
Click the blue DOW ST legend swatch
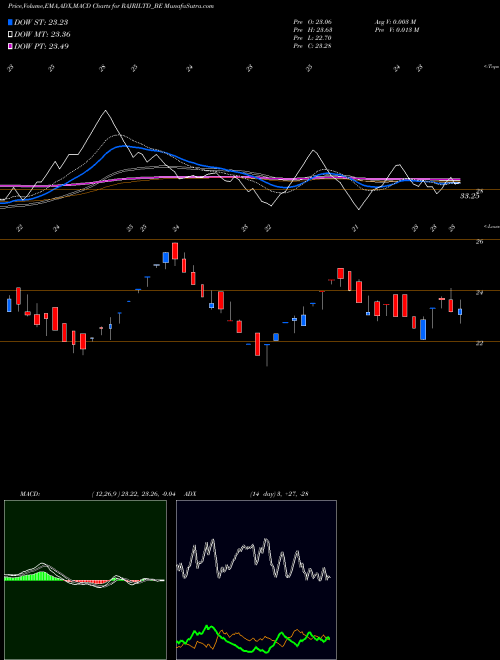10,22
